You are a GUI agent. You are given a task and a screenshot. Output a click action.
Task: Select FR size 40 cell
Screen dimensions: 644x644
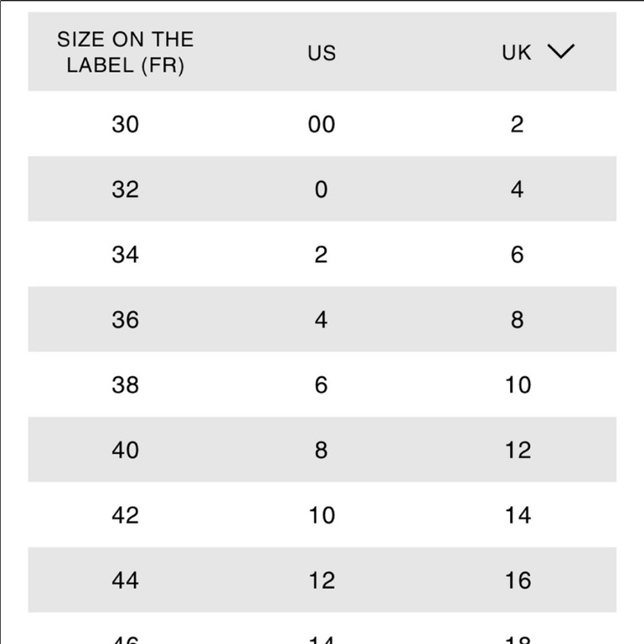(x=126, y=450)
